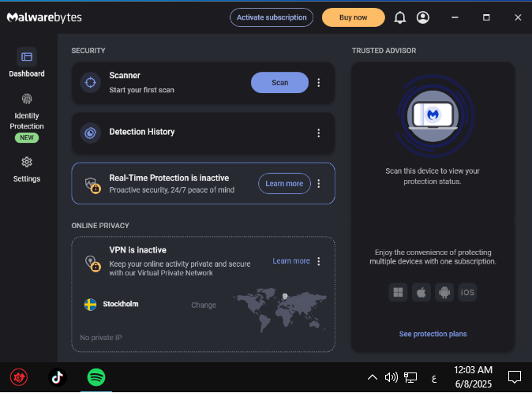Click the language indicator in the tray
The width and height of the screenshot is (532, 393).
tap(433, 378)
